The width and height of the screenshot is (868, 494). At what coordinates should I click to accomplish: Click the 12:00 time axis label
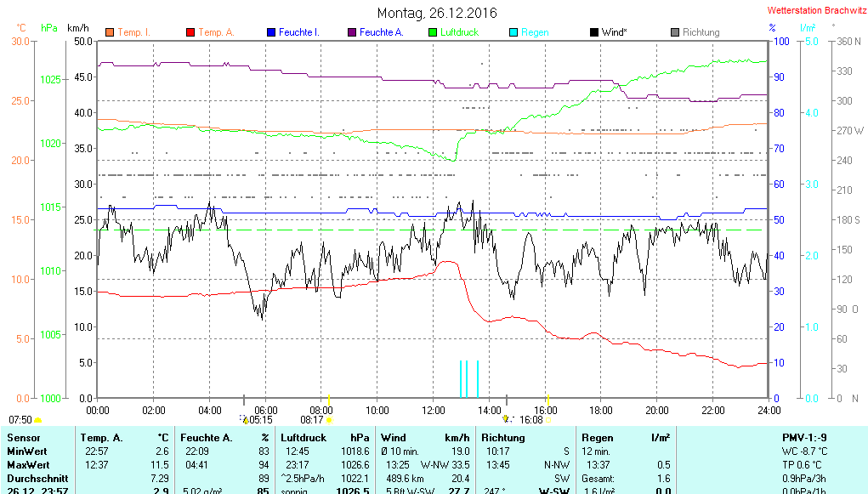point(433,410)
